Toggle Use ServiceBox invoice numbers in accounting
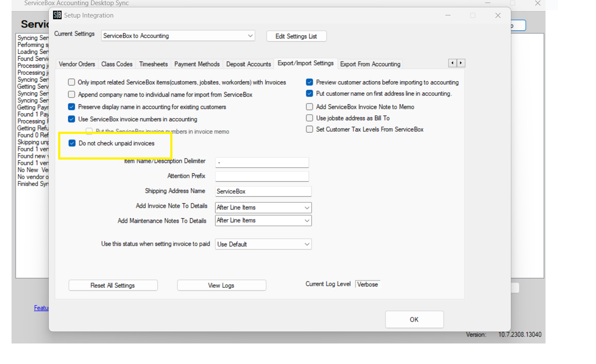596x364 pixels. click(x=71, y=119)
